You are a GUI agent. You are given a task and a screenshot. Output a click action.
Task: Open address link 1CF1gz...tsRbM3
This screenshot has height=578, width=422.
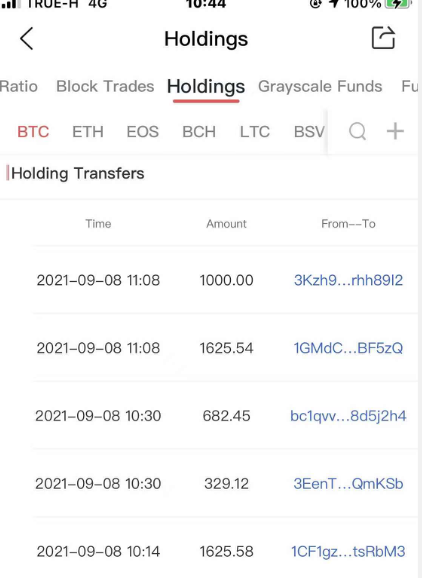[x=348, y=551]
